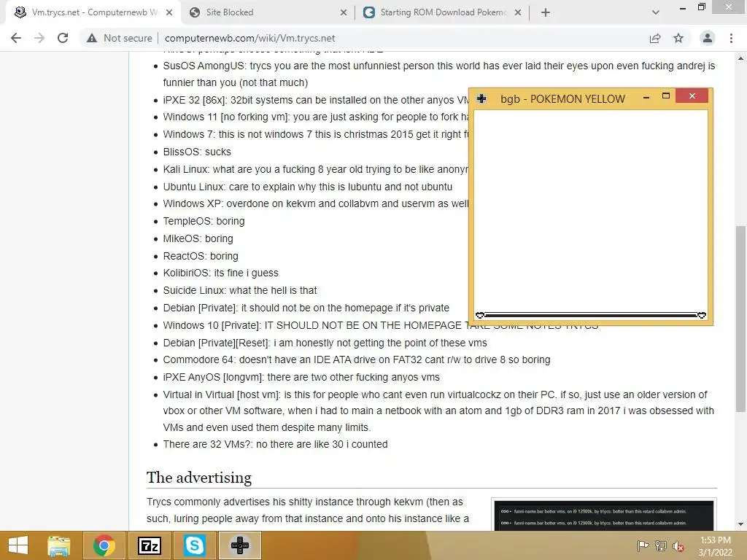Click the browser forward arrow

coord(39,38)
